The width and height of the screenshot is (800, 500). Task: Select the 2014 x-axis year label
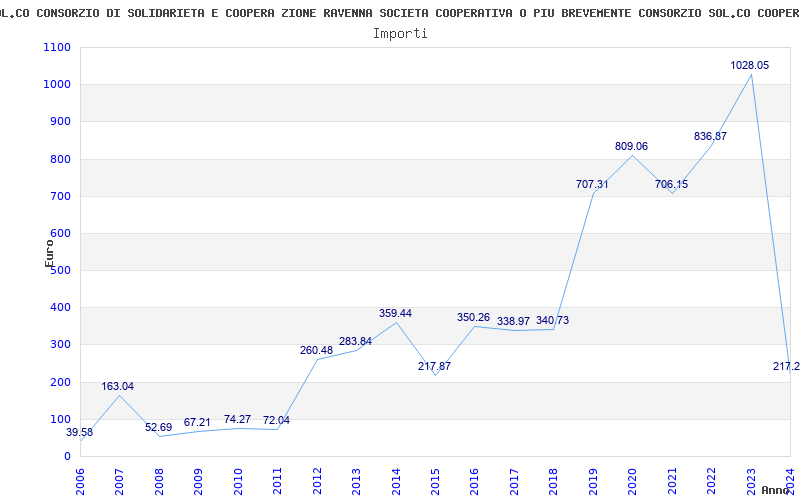coord(396,481)
